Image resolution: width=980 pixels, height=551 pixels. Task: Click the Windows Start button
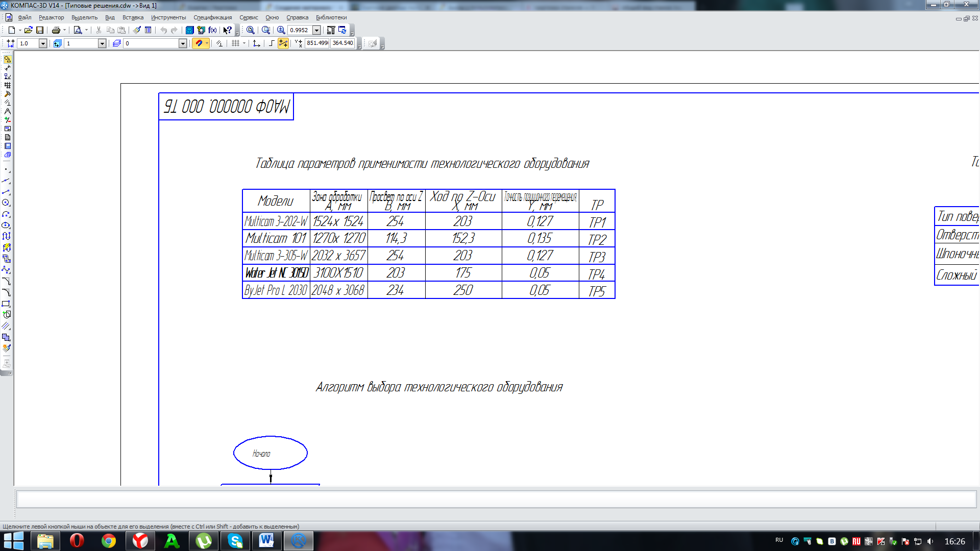pyautogui.click(x=14, y=541)
